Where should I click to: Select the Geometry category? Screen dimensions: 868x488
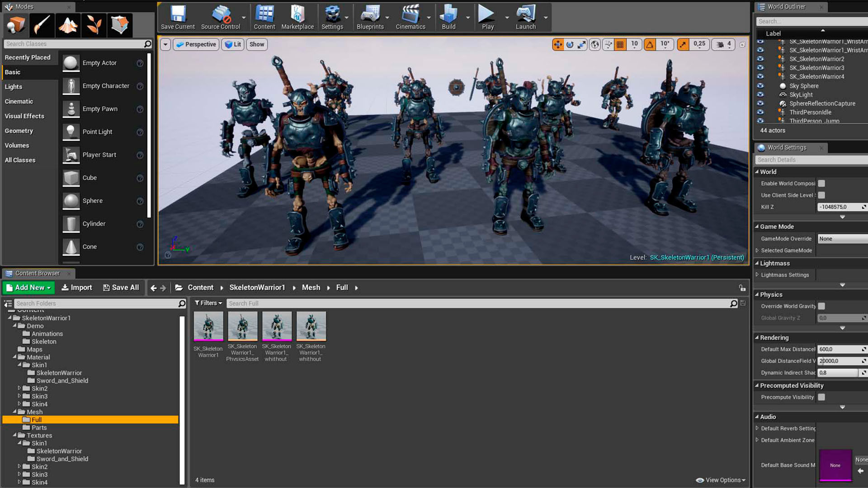point(19,131)
